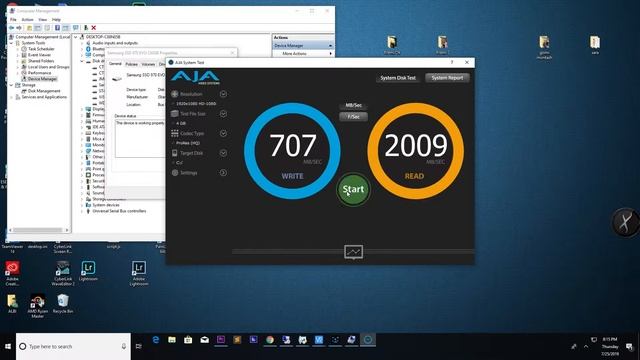Open the Recycle Bin desktop icon
This screenshot has width=640, height=360.
pyautogui.click(x=63, y=304)
